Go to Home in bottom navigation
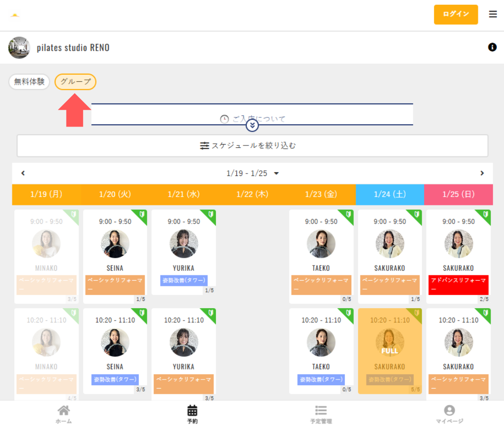 63,414
